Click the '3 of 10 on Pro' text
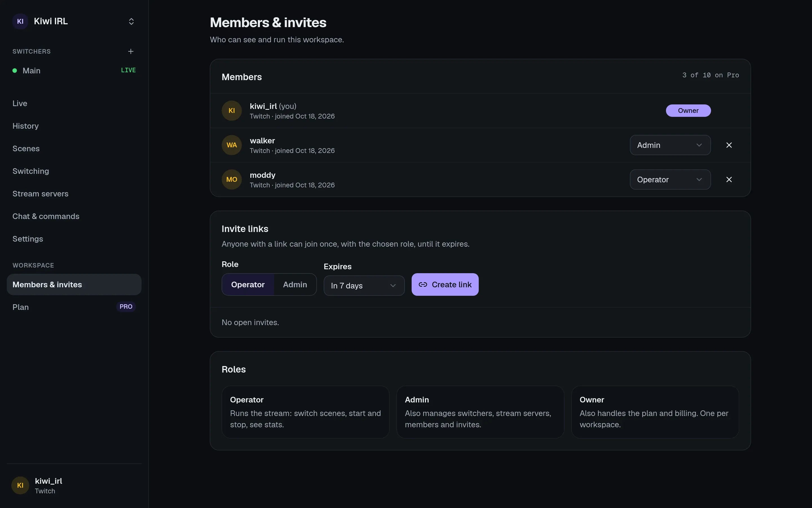 (711, 75)
